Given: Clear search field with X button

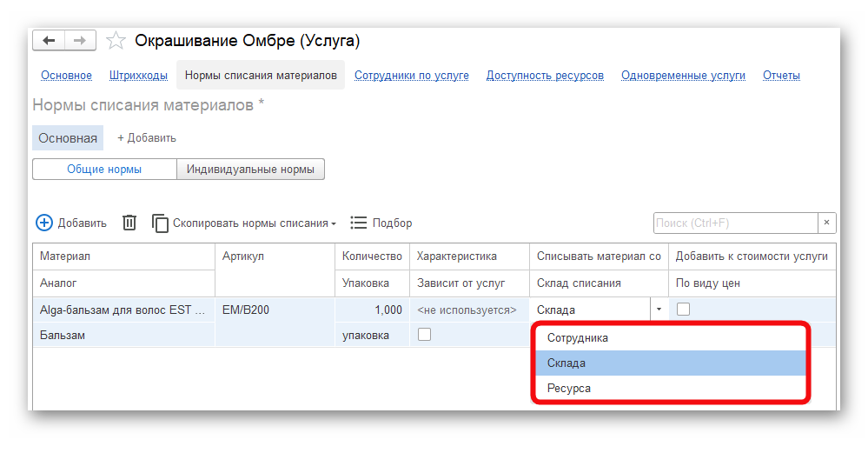Looking at the screenshot, I should (x=827, y=223).
